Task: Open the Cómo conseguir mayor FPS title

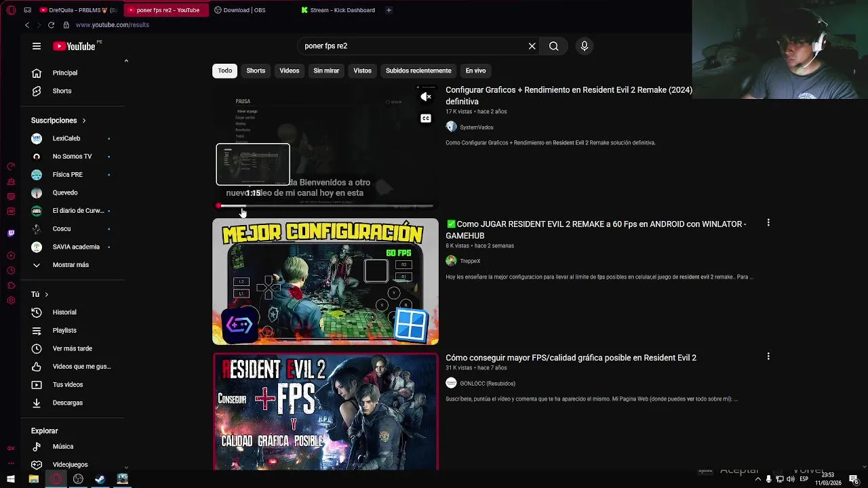Action: pyautogui.click(x=571, y=358)
